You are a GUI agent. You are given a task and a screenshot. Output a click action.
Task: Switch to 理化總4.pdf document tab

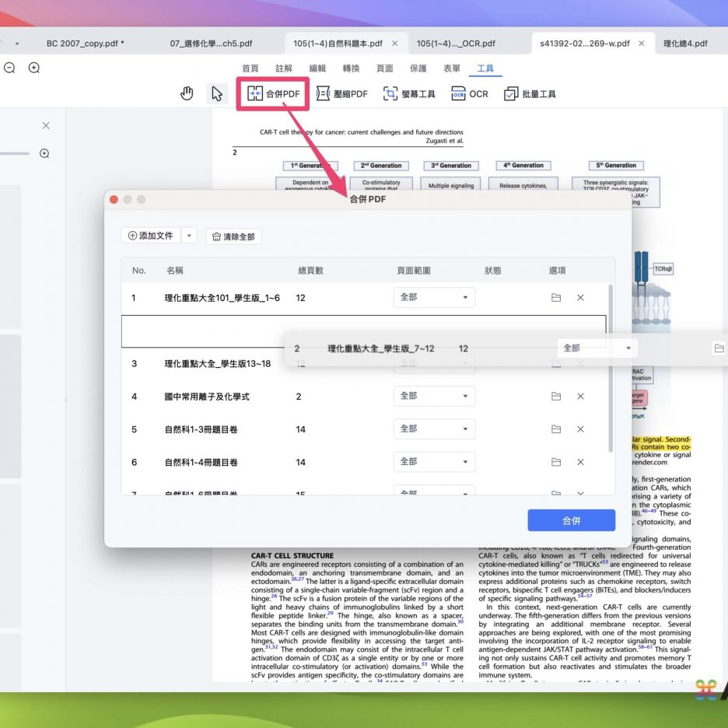coord(685,44)
